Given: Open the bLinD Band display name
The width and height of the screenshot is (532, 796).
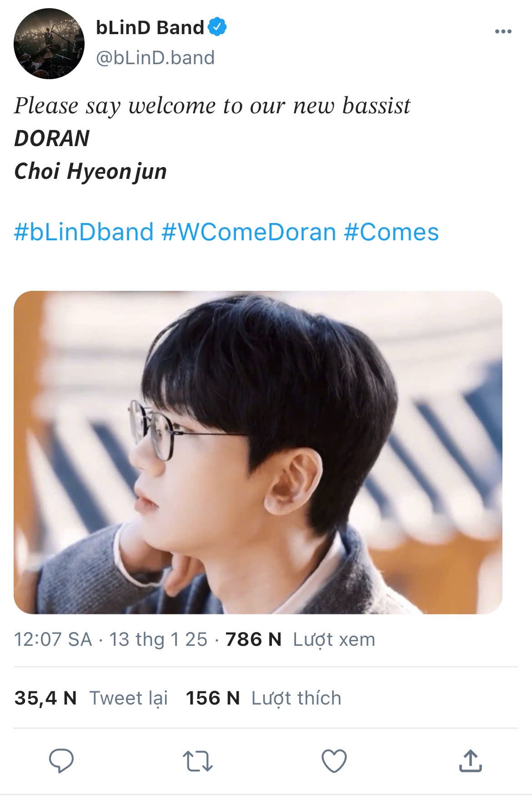Looking at the screenshot, I should click(150, 28).
